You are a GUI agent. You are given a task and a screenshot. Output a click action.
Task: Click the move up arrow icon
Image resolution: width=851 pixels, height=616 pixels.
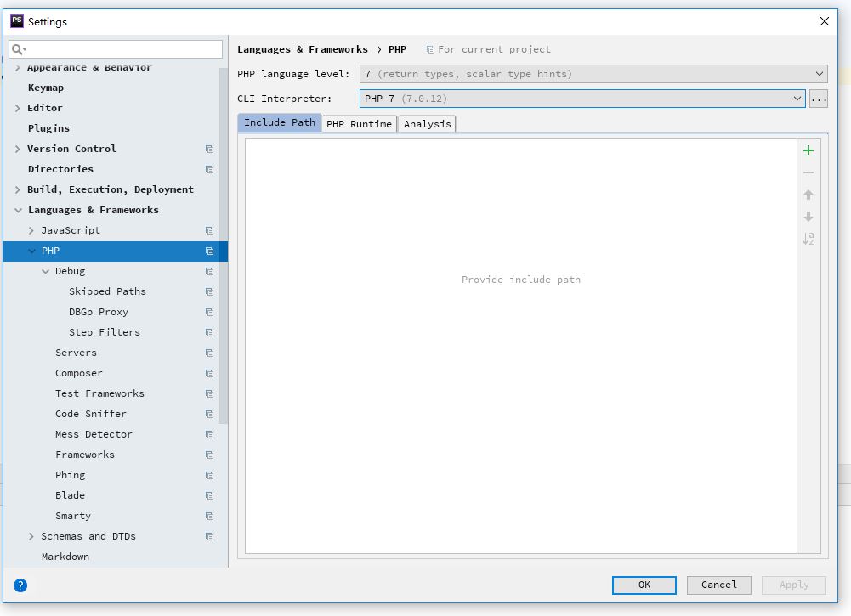click(808, 195)
